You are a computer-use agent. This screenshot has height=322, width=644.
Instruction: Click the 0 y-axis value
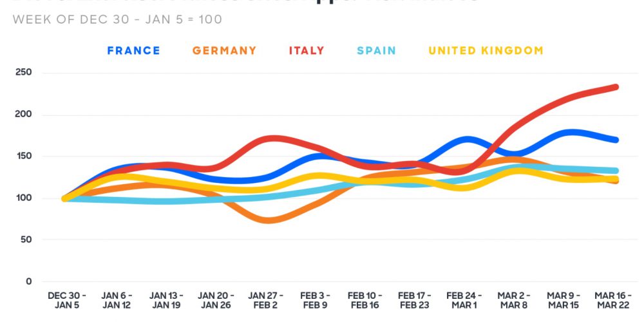28,281
